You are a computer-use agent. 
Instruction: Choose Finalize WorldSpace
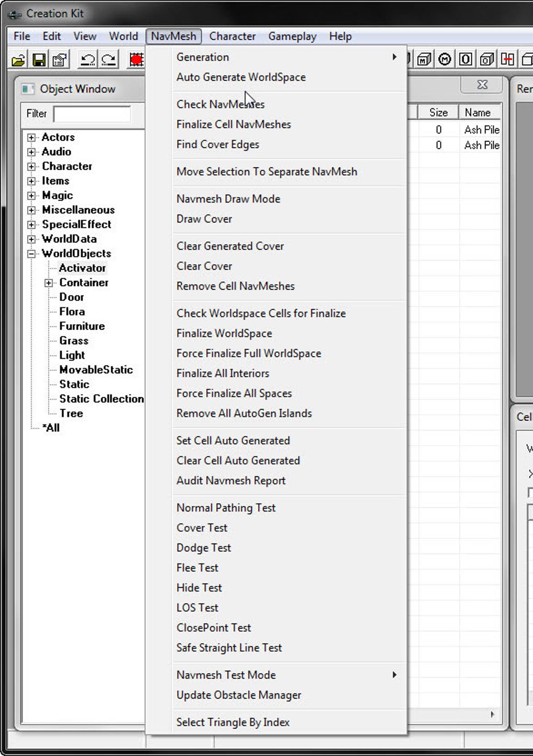pos(289,333)
